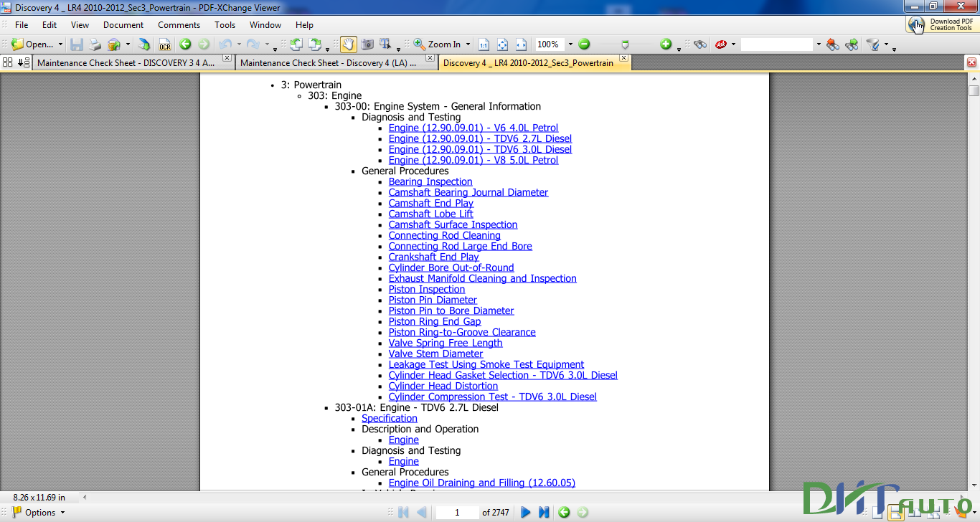Open the File menu
Screen dimensions: 980x522
[22, 24]
